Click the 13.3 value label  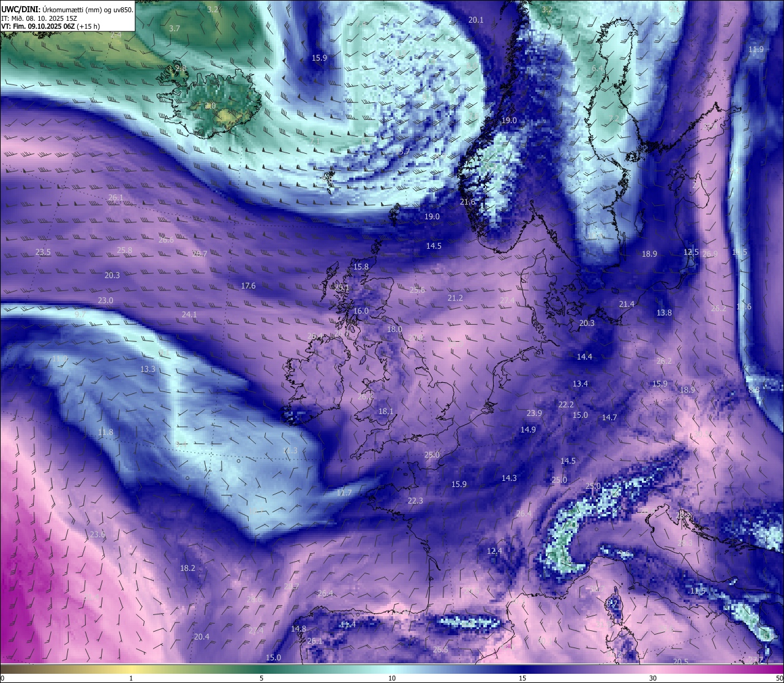[148, 369]
